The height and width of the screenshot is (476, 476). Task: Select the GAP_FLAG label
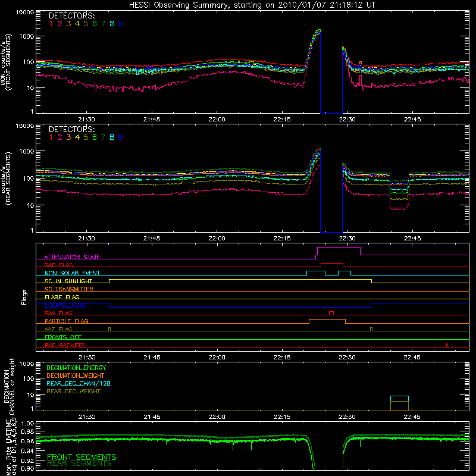point(58,265)
